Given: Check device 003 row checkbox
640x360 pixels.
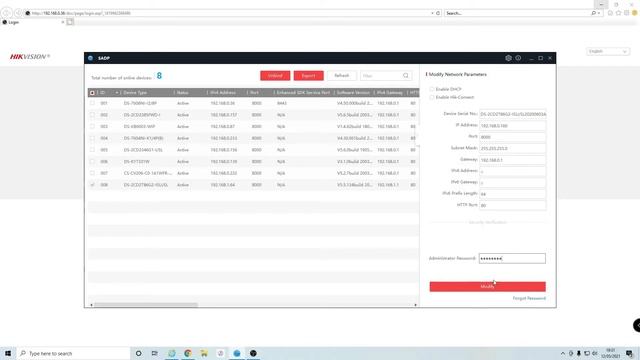Looking at the screenshot, I should (x=92, y=127).
